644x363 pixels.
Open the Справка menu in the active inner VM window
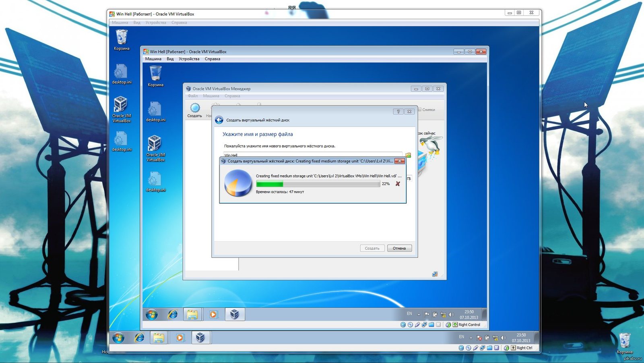212,59
